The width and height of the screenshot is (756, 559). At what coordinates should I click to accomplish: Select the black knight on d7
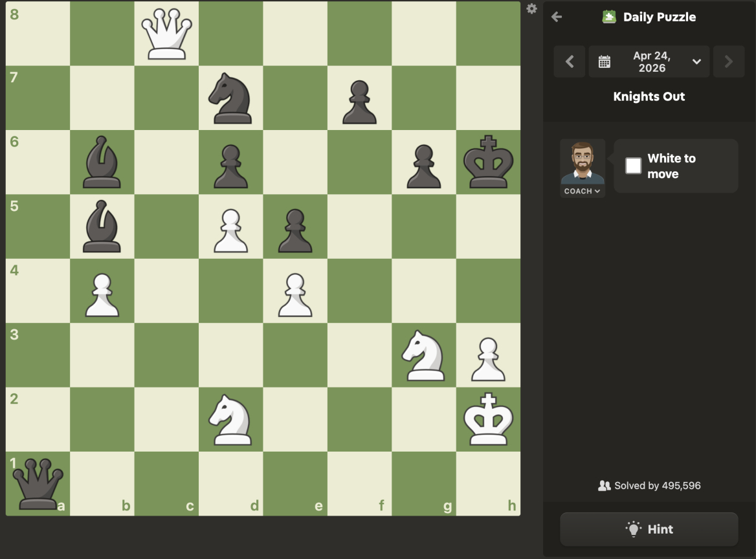230,98
